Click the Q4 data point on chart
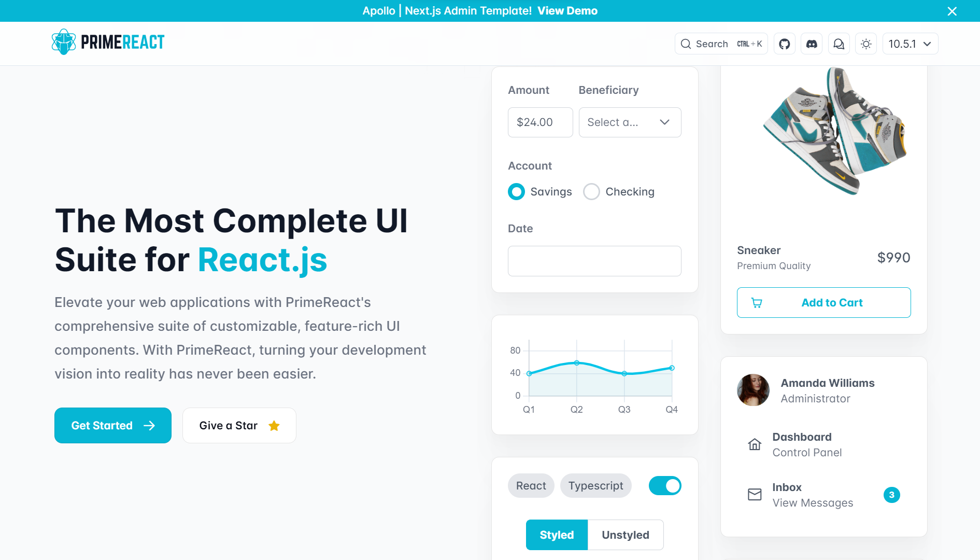The image size is (980, 560). coord(672,368)
